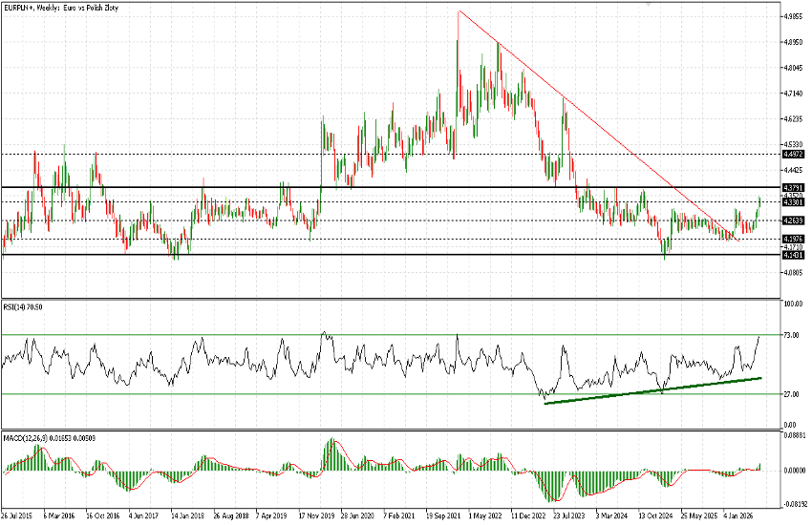Click the '14 Jan 2018' date label
The width and height of the screenshot is (812, 525).
coord(188,516)
